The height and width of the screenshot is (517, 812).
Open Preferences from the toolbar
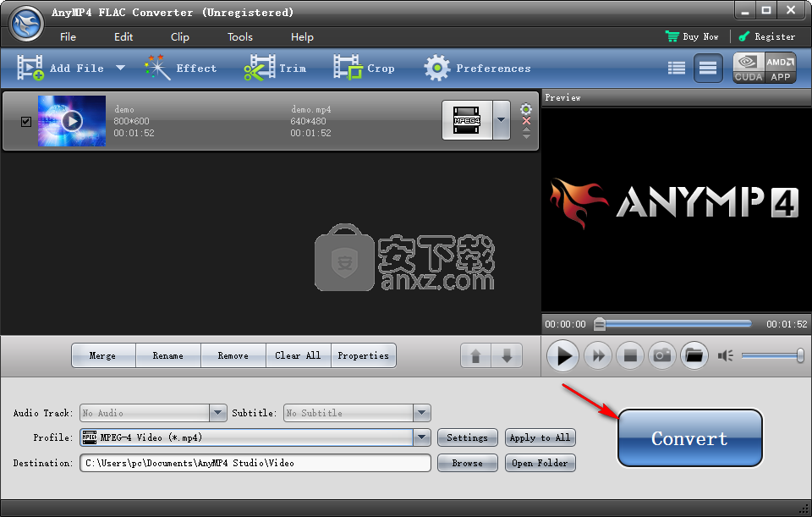tap(477, 68)
